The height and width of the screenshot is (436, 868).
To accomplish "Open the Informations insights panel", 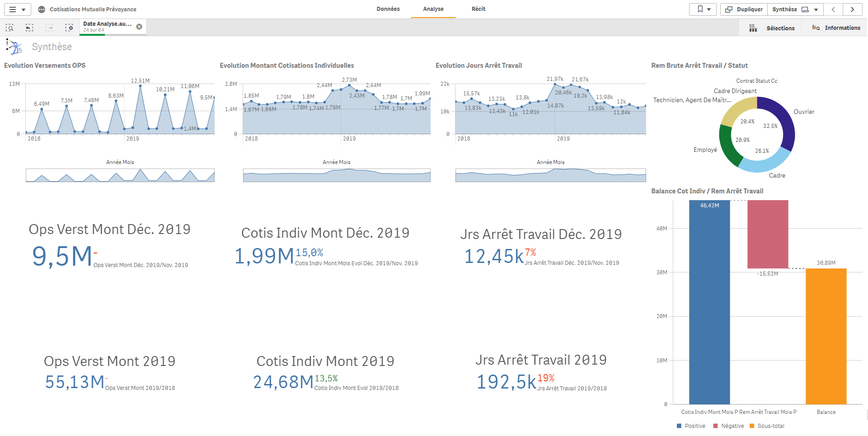I will (x=836, y=28).
